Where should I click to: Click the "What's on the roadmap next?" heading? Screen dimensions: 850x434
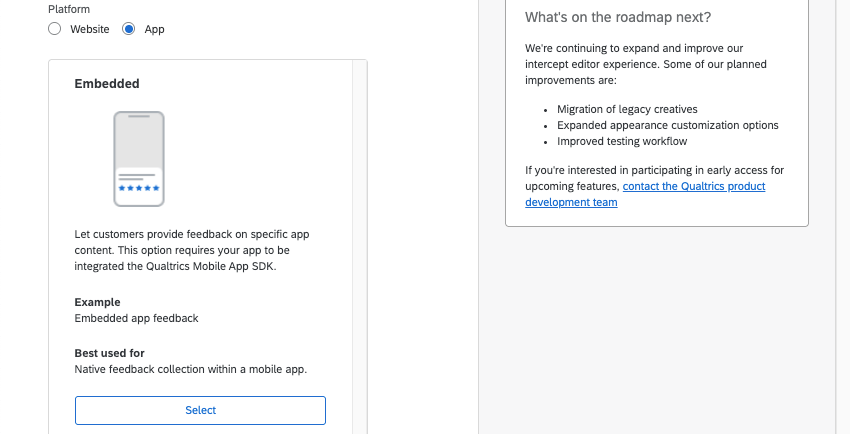click(625, 18)
